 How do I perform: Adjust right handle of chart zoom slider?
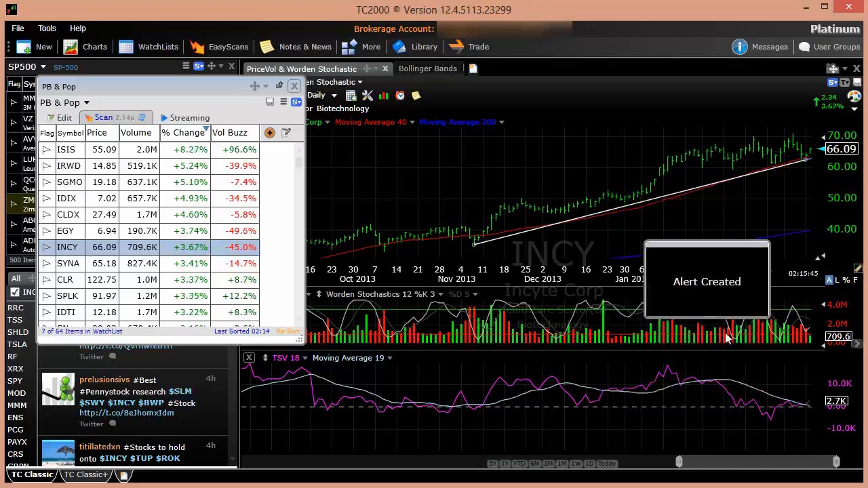836,462
